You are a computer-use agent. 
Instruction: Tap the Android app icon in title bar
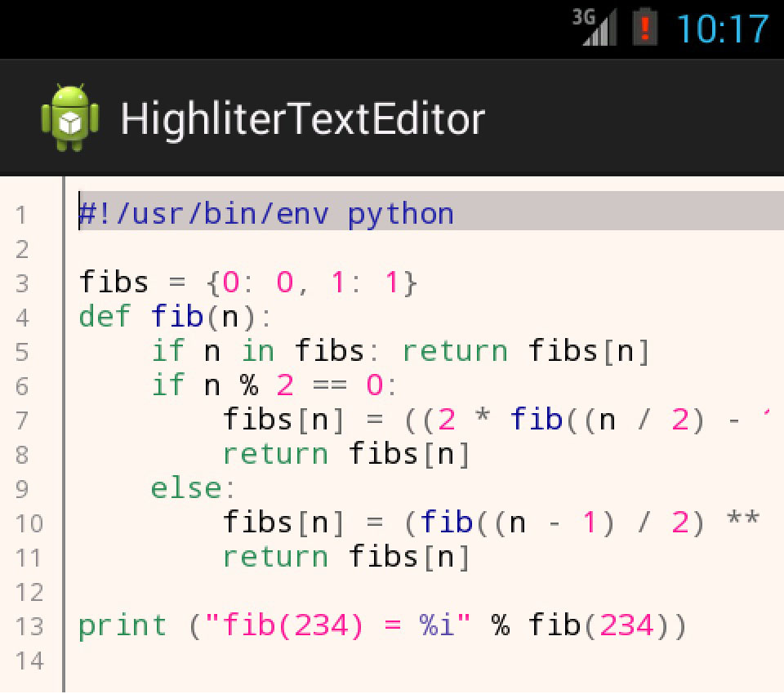70,118
